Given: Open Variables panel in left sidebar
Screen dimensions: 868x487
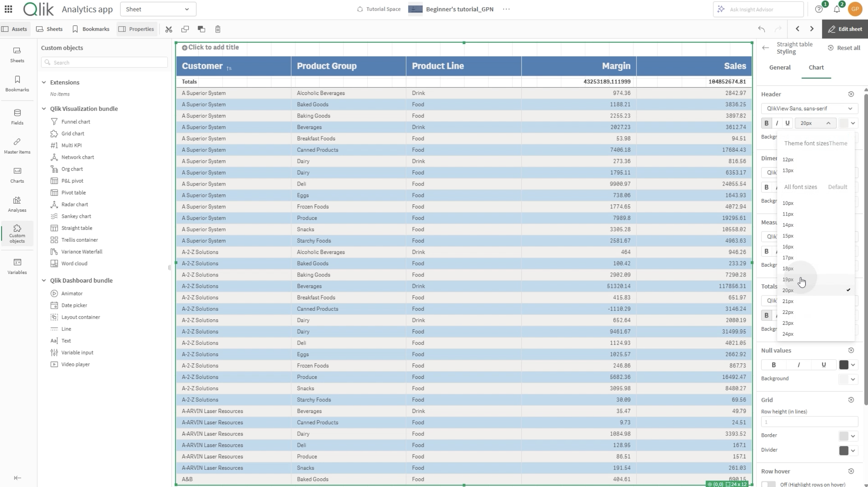Looking at the screenshot, I should point(17,266).
